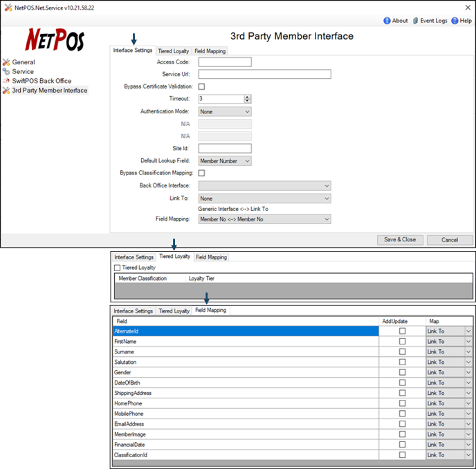Image resolution: width=476 pixels, height=469 pixels.
Task: Click the NetPOS title bar app icon
Action: pos(8,8)
